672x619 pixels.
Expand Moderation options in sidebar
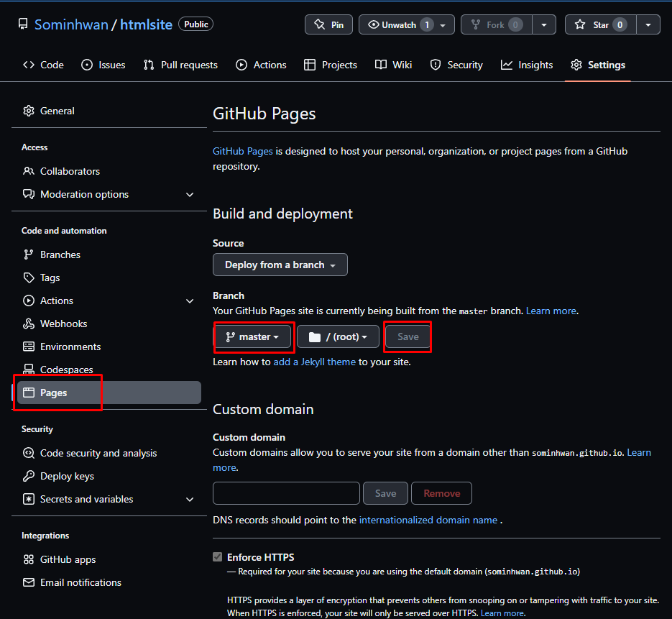[x=190, y=195]
